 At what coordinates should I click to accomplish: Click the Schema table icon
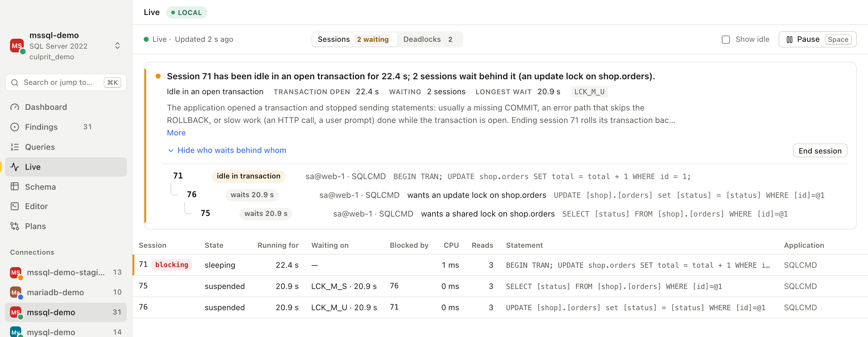coord(14,187)
